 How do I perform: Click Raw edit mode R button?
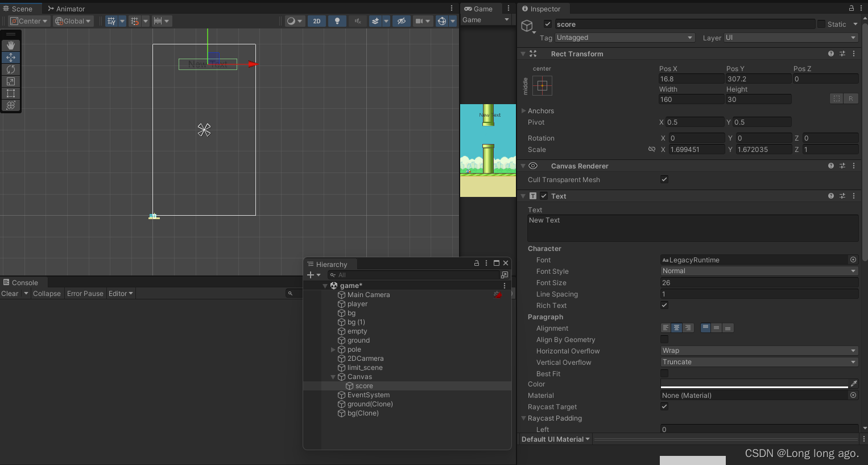click(851, 98)
